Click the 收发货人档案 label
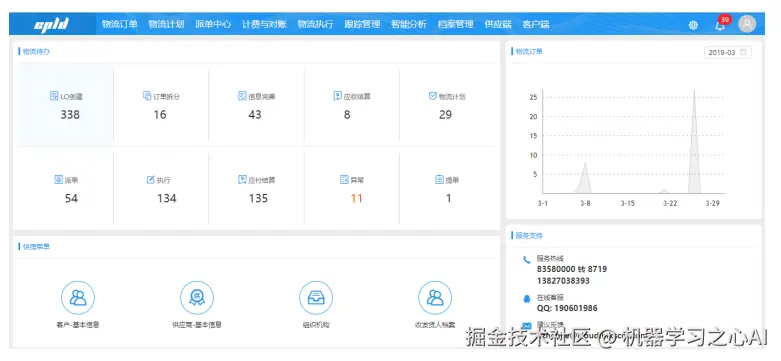The image size is (781, 361). tap(435, 325)
